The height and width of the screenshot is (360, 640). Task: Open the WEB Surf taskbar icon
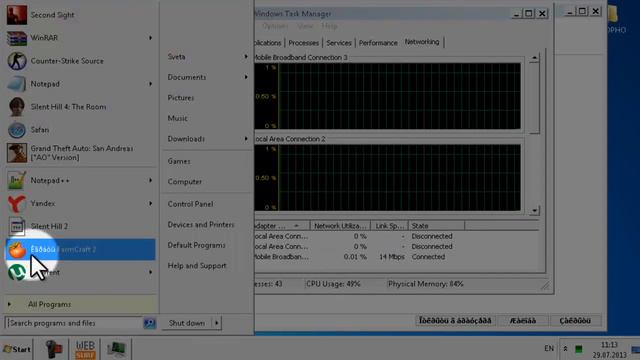[x=85, y=349]
